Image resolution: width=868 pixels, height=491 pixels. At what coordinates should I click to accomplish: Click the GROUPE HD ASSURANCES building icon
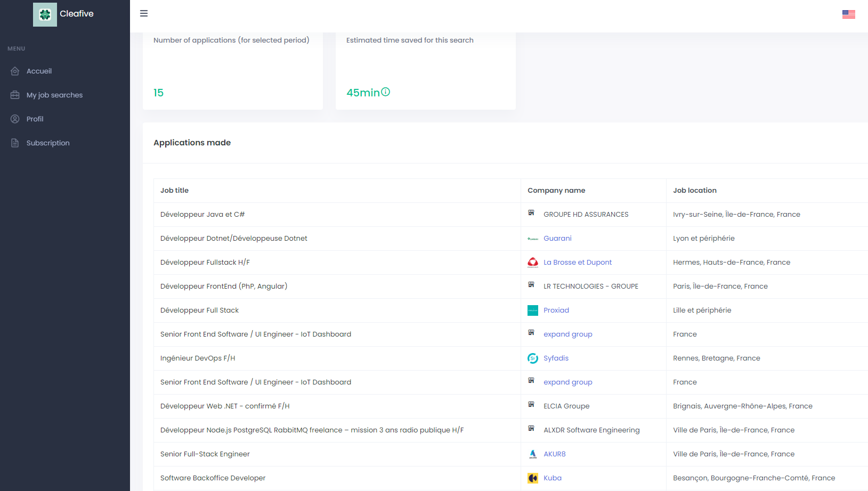tap(531, 213)
